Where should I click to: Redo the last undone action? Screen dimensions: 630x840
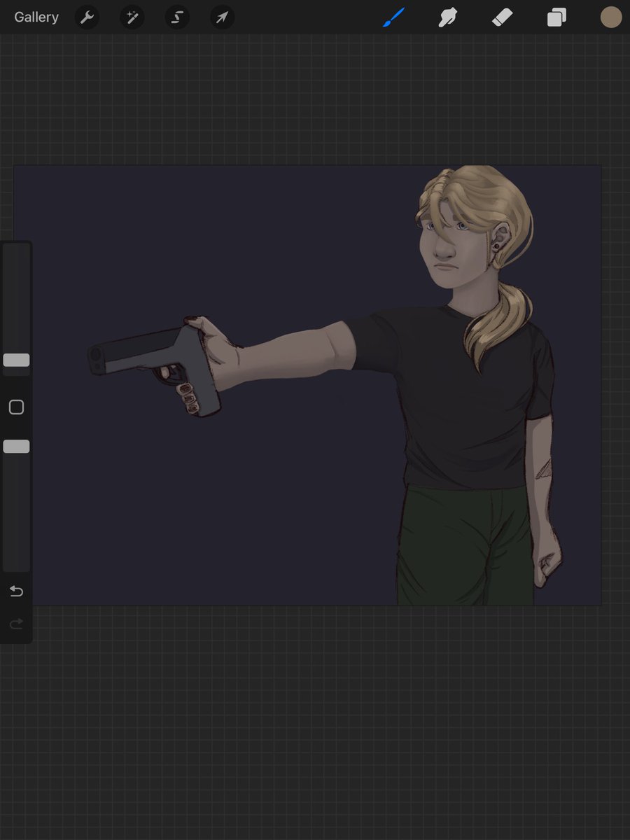(x=16, y=623)
